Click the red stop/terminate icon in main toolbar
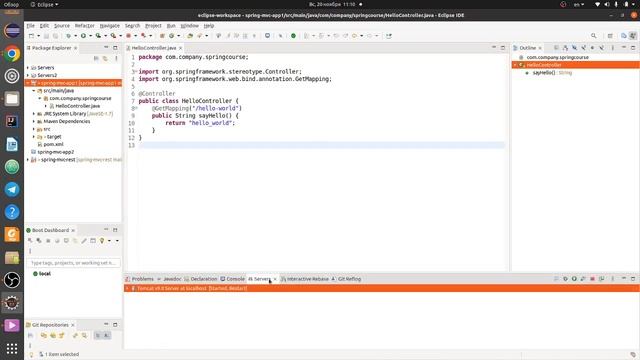Image resolution: width=640 pixels, height=360 pixels. [128, 36]
